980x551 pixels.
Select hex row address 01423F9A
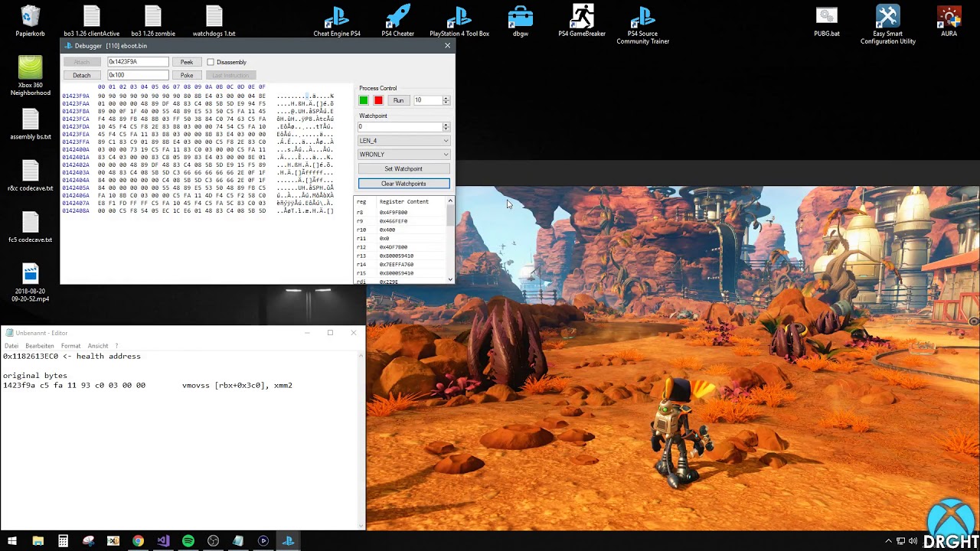[76, 96]
